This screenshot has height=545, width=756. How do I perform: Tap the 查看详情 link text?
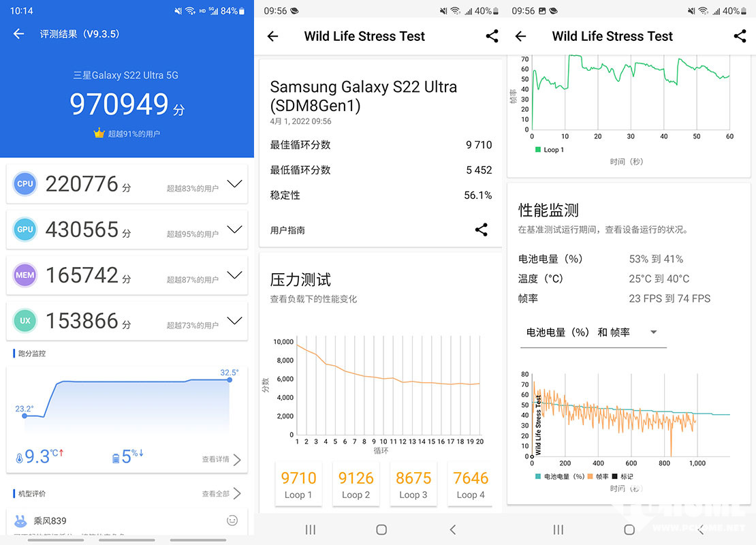pos(215,459)
